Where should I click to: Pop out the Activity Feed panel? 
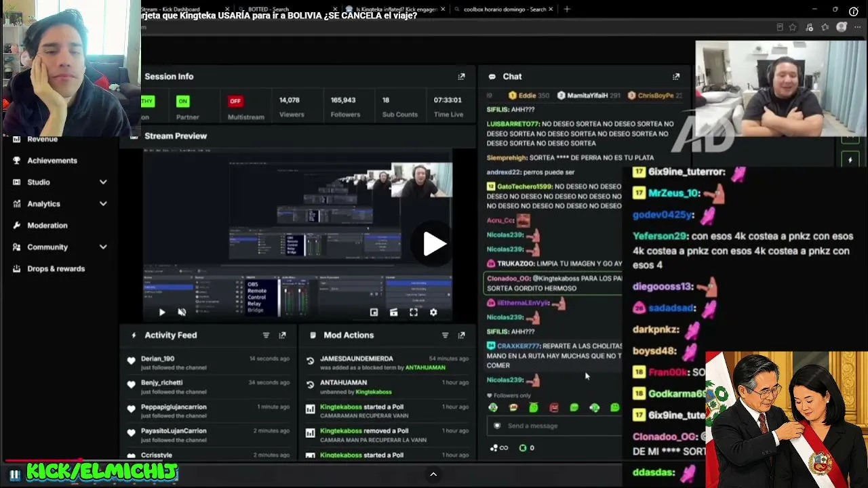pos(282,335)
